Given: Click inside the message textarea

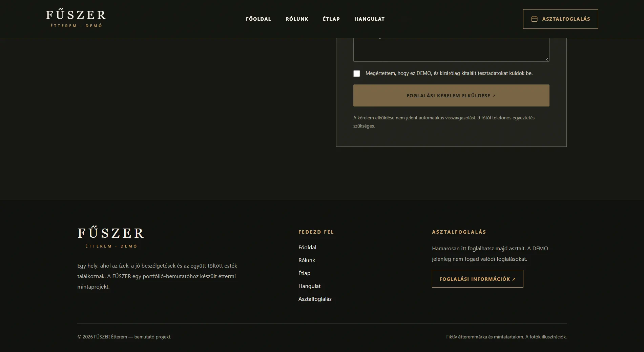Looking at the screenshot, I should 451,50.
